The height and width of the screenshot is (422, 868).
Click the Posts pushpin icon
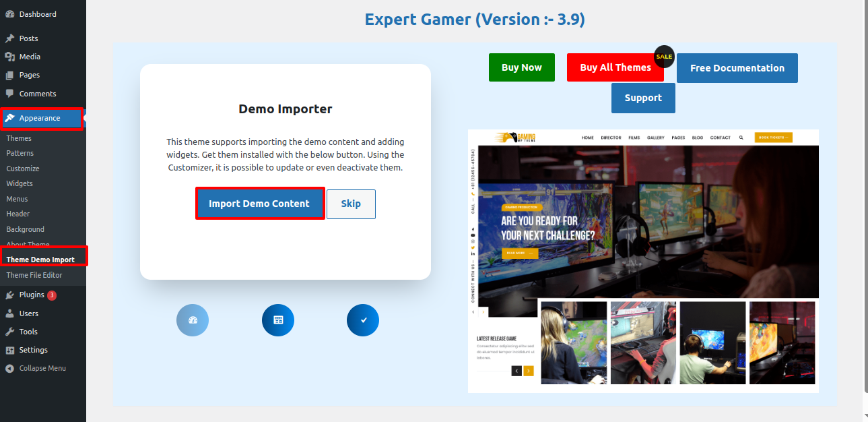tap(9, 38)
